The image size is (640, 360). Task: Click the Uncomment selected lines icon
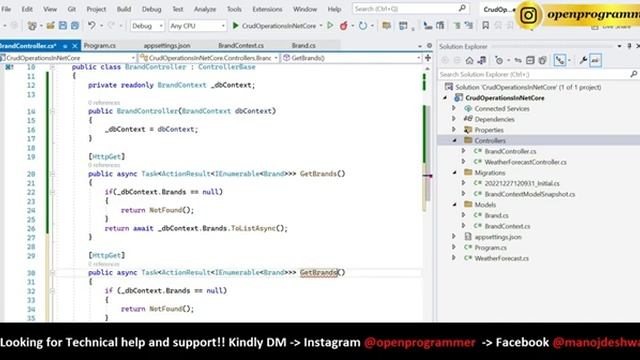[x=469, y=25]
